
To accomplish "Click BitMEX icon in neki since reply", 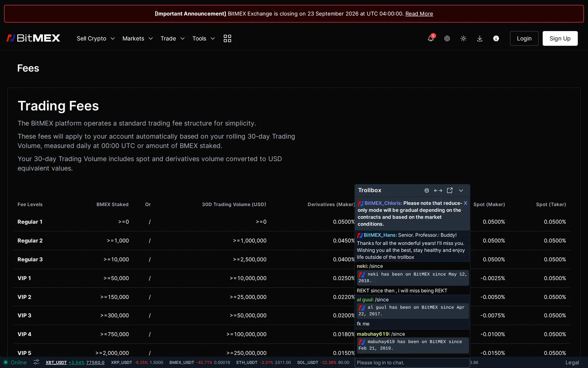I will (362, 274).
